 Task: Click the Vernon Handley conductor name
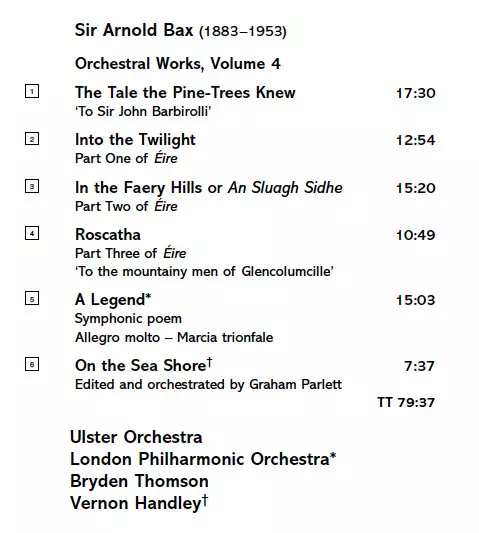(x=139, y=503)
